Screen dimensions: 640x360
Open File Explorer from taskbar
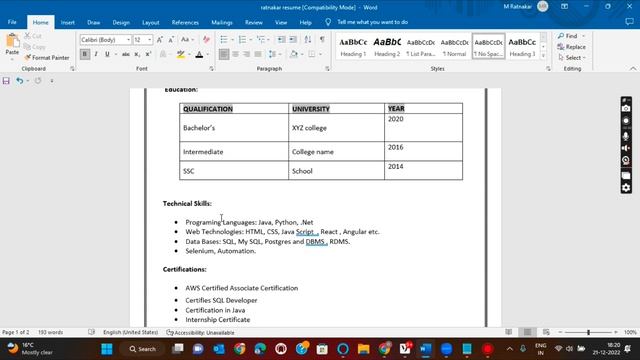click(363, 349)
